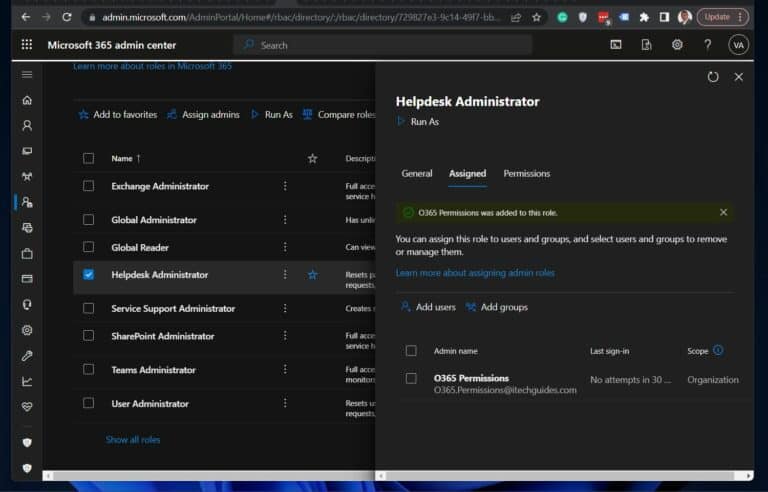Open Marketplace bag icon in sidebar

[x=27, y=253]
